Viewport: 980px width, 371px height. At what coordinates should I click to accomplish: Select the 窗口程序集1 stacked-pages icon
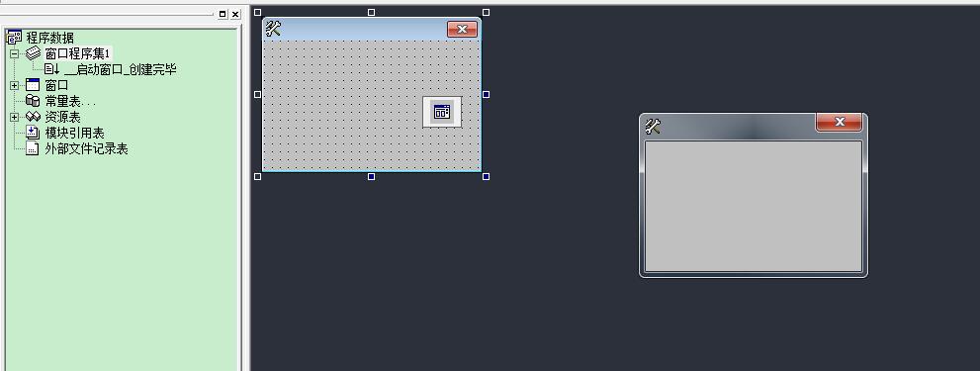click(x=33, y=53)
